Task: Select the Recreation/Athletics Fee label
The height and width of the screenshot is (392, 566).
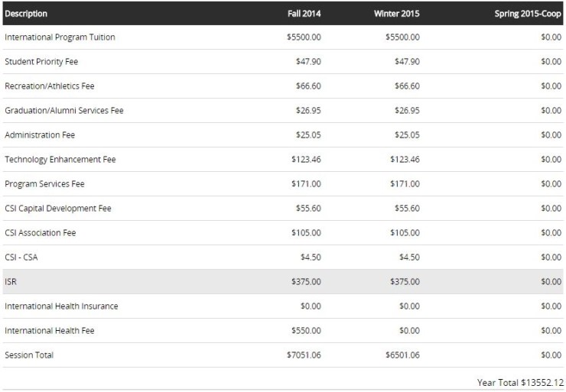Action: tap(50, 86)
